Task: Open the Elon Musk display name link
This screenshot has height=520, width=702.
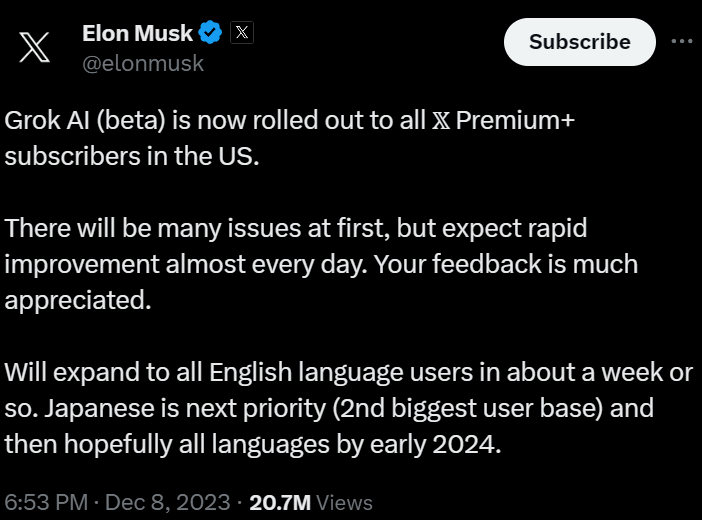Action: click(x=137, y=33)
